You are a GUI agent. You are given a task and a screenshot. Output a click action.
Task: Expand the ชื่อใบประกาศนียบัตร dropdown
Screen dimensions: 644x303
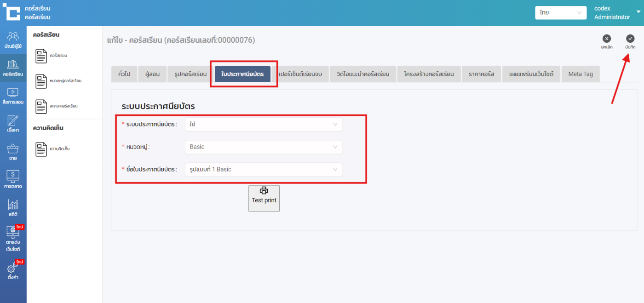point(264,170)
